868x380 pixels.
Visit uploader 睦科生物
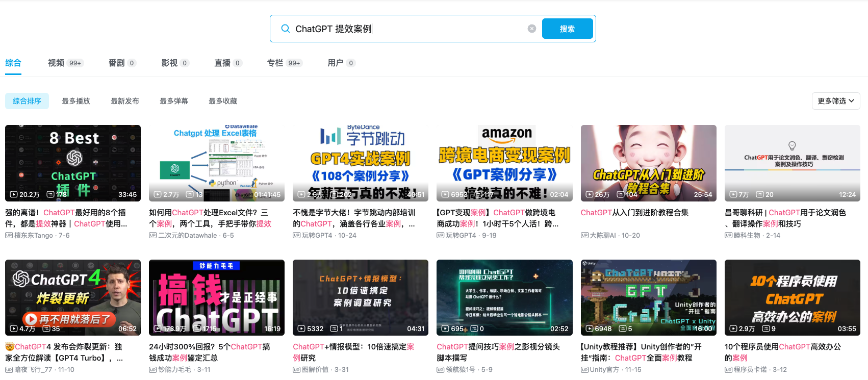[x=747, y=236]
